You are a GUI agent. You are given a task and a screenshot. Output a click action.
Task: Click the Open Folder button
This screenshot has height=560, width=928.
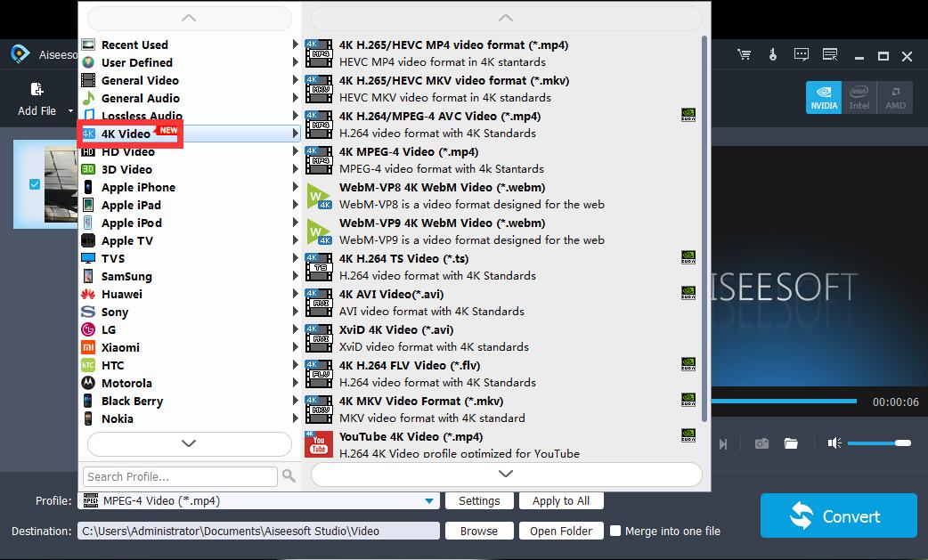point(561,531)
